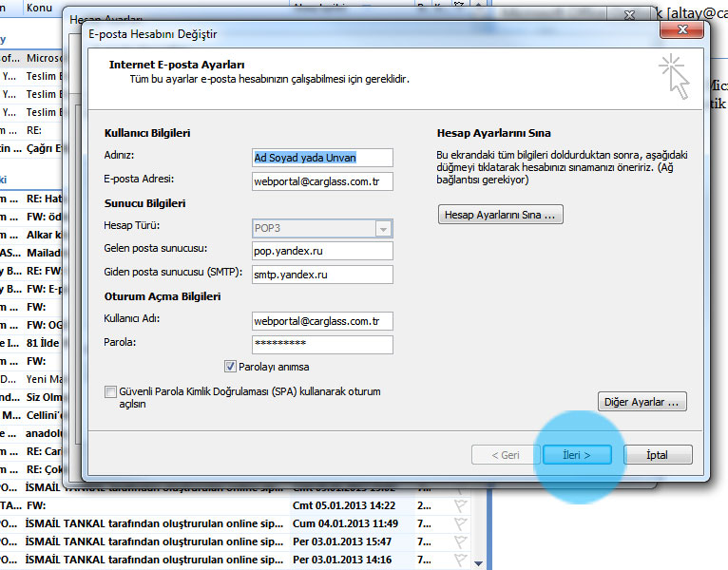The image size is (728, 570).
Task: Focus the E-posta Adresi field
Action: (x=322, y=181)
